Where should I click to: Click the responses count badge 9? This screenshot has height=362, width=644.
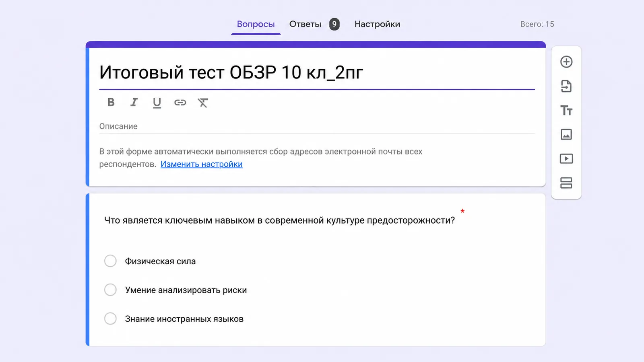[334, 24]
